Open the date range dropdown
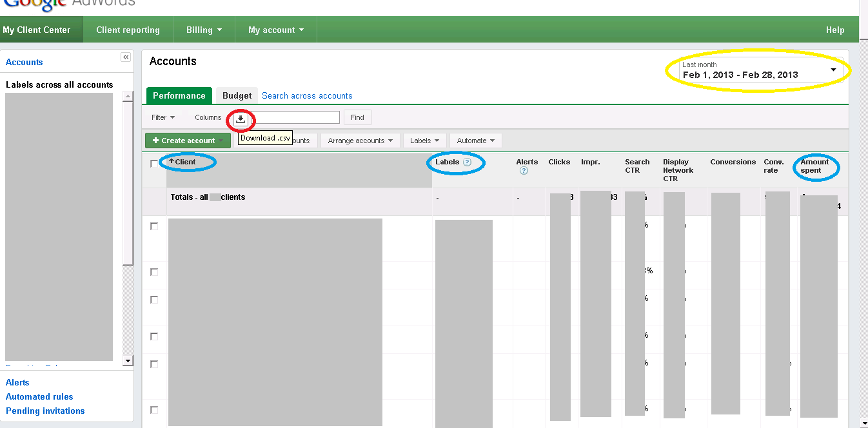Screen dimensions: 868x428 [760, 70]
